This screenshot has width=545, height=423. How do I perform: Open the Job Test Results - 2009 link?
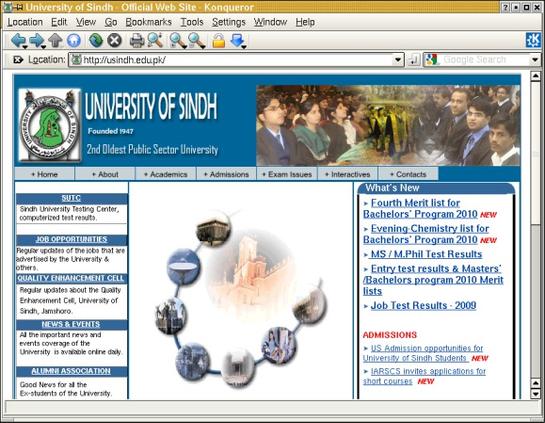[423, 306]
